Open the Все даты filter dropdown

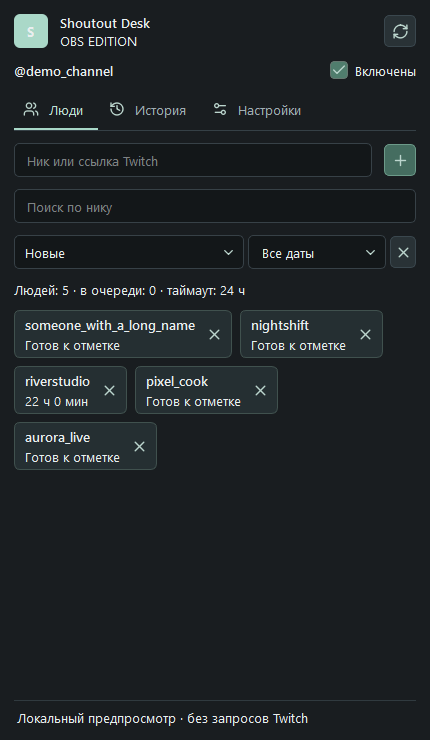pyautogui.click(x=317, y=252)
